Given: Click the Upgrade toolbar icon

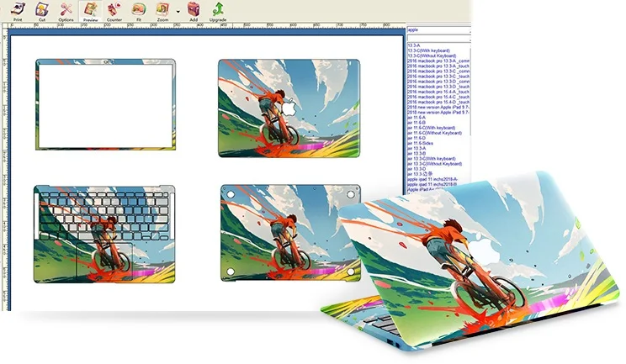Looking at the screenshot, I should point(218,11).
